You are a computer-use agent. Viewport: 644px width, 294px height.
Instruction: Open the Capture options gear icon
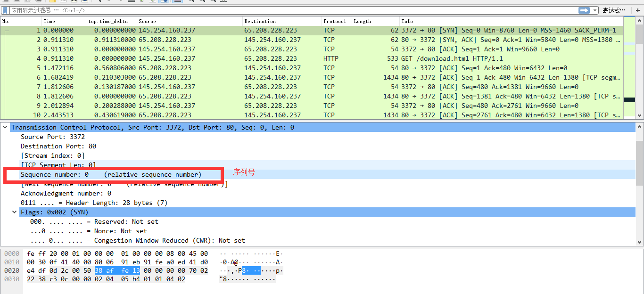click(x=38, y=1)
